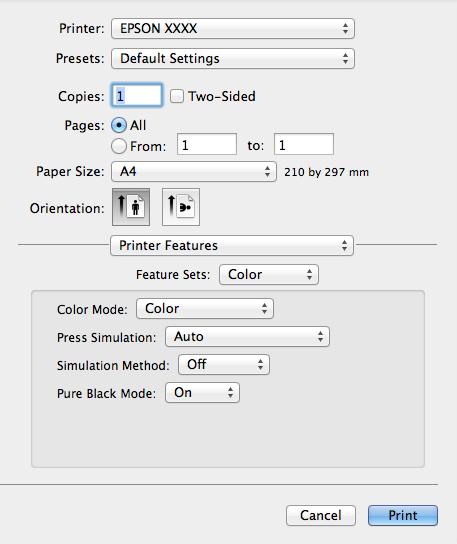This screenshot has height=544, width=457.
Task: Click Printer dropdown stepper arrows
Action: point(345,28)
